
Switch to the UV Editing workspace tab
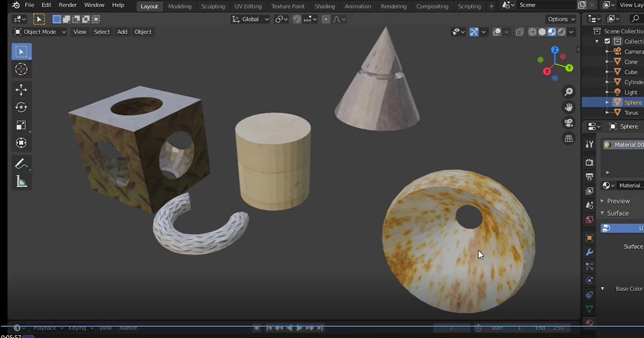point(248,6)
